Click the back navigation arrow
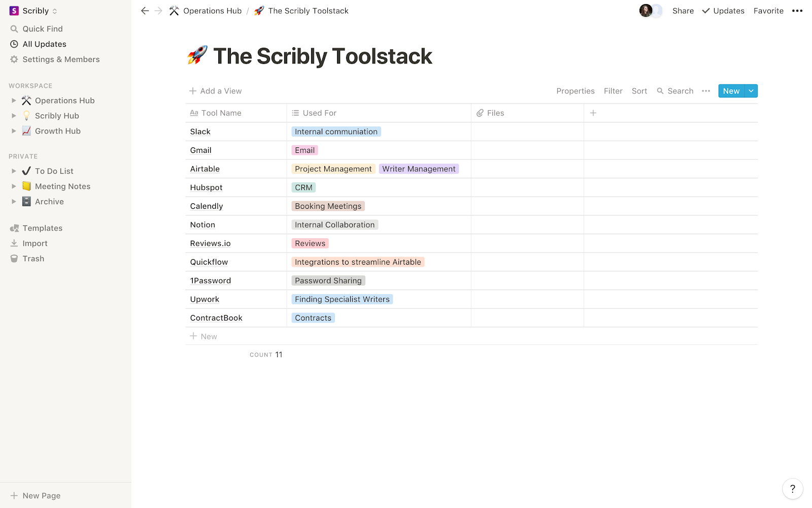812x508 pixels. click(145, 11)
